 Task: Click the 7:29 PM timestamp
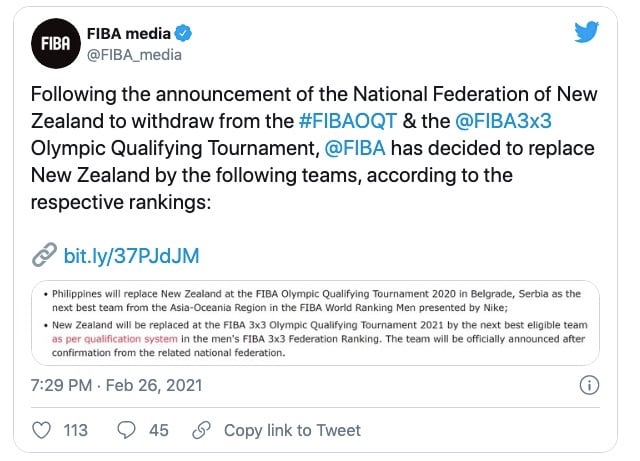pyautogui.click(x=61, y=385)
